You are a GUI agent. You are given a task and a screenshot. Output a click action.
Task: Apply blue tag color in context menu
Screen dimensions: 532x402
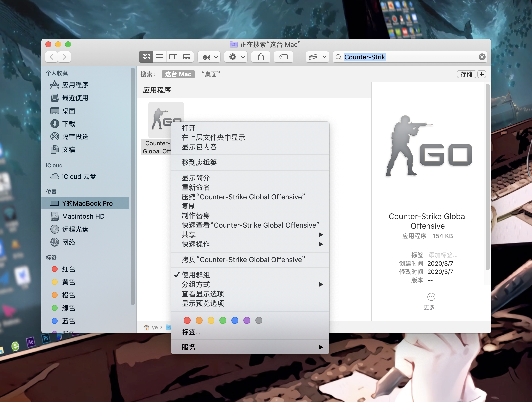coord(235,320)
